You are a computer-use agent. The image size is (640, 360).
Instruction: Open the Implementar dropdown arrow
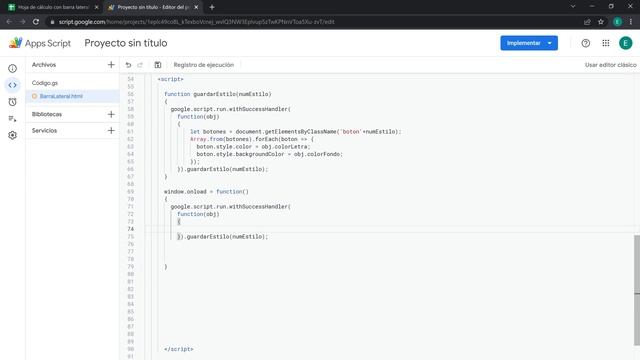click(550, 43)
